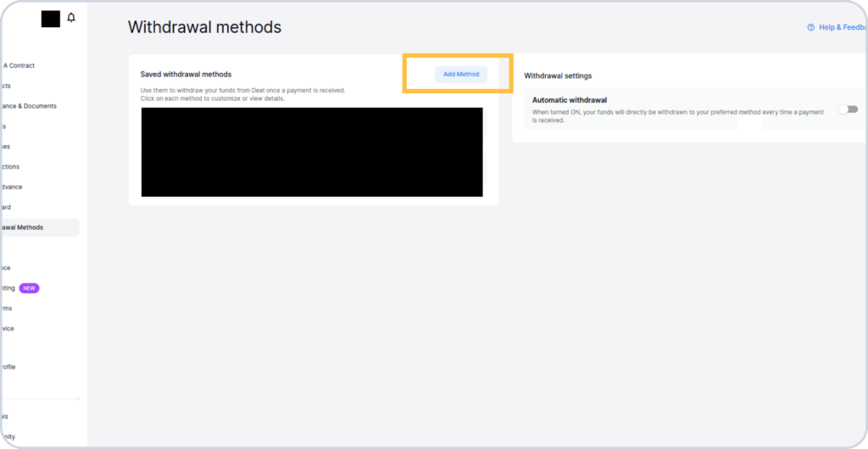Click the 'Automatic withdrawal' label
This screenshot has height=449, width=868.
[570, 100]
